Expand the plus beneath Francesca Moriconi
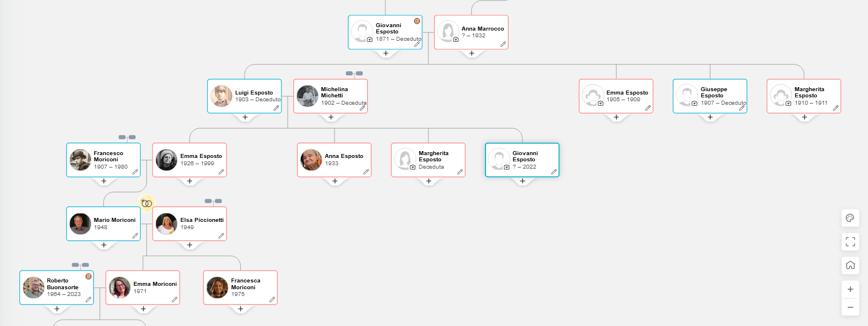 pos(240,309)
